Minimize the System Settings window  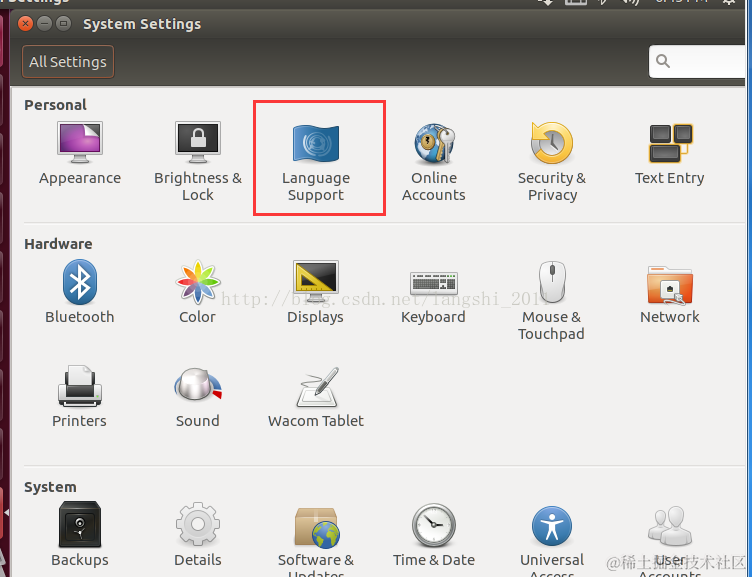click(x=45, y=24)
